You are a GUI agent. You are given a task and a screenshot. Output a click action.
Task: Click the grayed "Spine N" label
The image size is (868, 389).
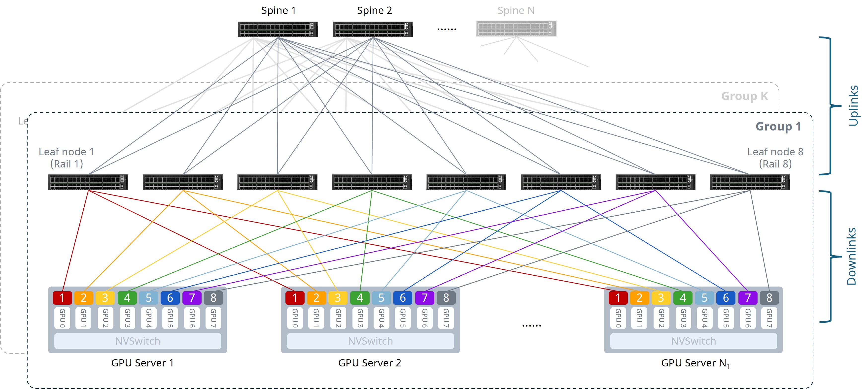[516, 10]
